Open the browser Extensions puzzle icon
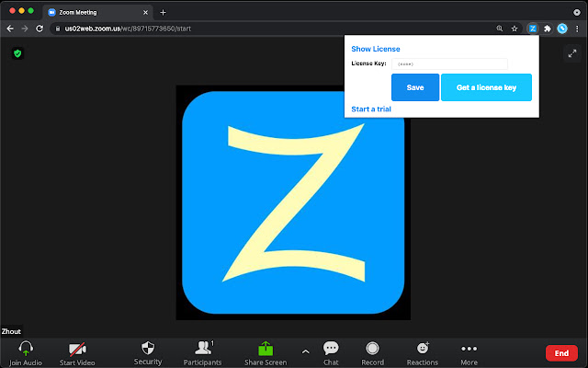The image size is (588, 368). pos(548,29)
